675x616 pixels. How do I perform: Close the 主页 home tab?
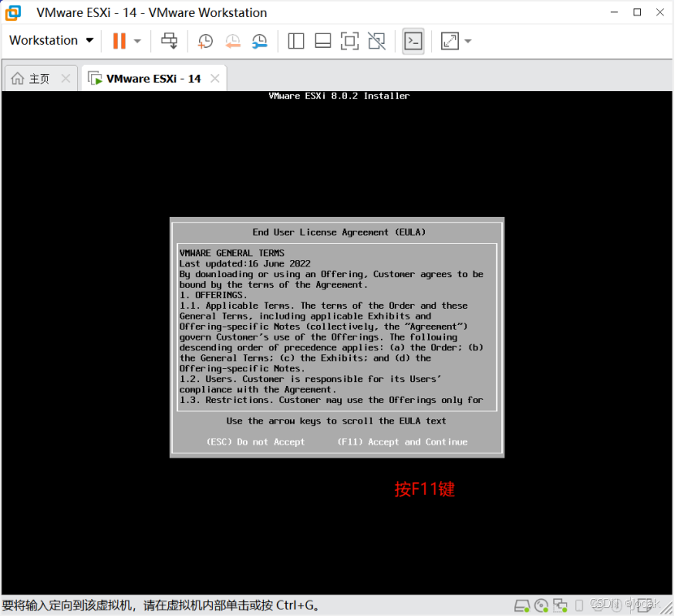coord(66,78)
